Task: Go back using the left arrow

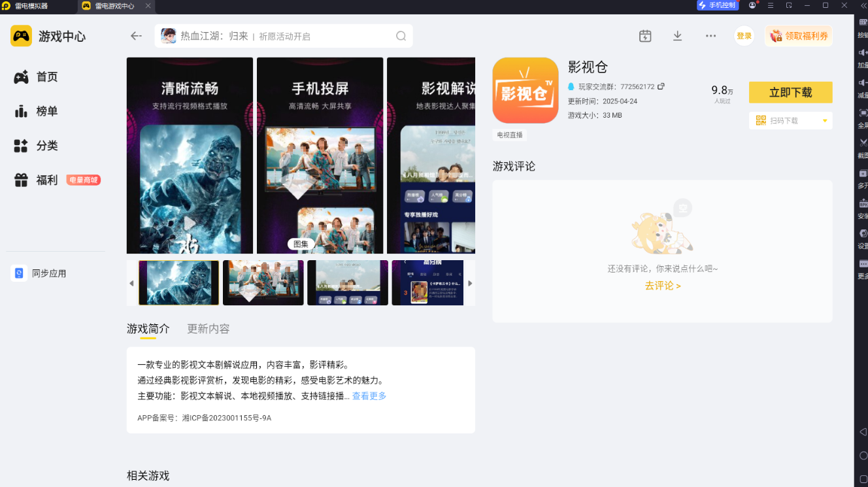Action: [136, 36]
